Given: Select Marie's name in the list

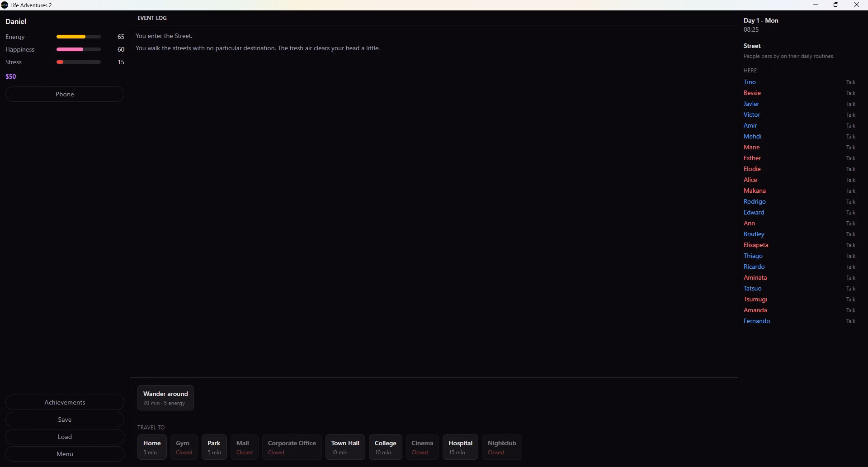Looking at the screenshot, I should [751, 147].
